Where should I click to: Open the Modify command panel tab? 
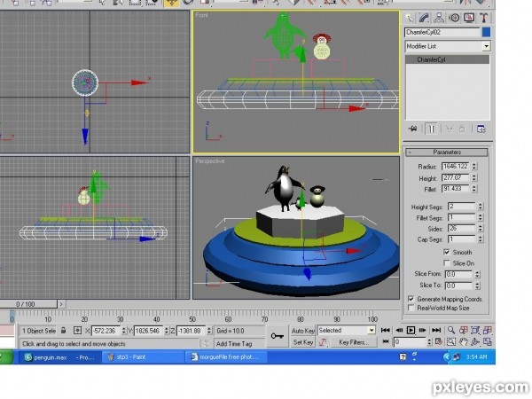pos(424,18)
